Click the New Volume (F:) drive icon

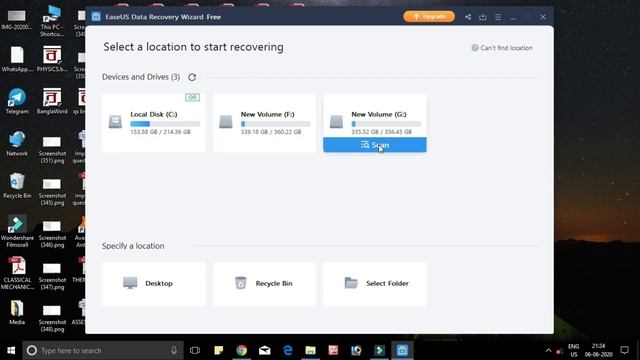(x=226, y=122)
